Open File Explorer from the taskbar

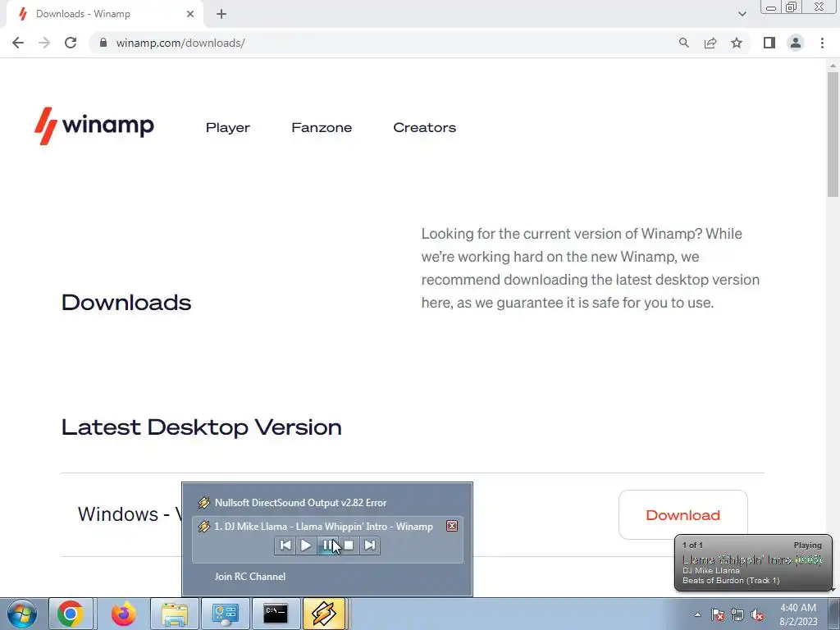pyautogui.click(x=176, y=614)
